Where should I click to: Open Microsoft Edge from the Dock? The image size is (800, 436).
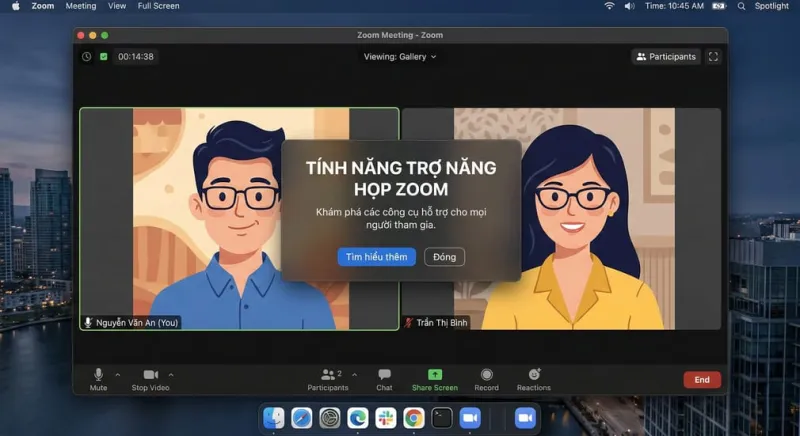click(358, 418)
